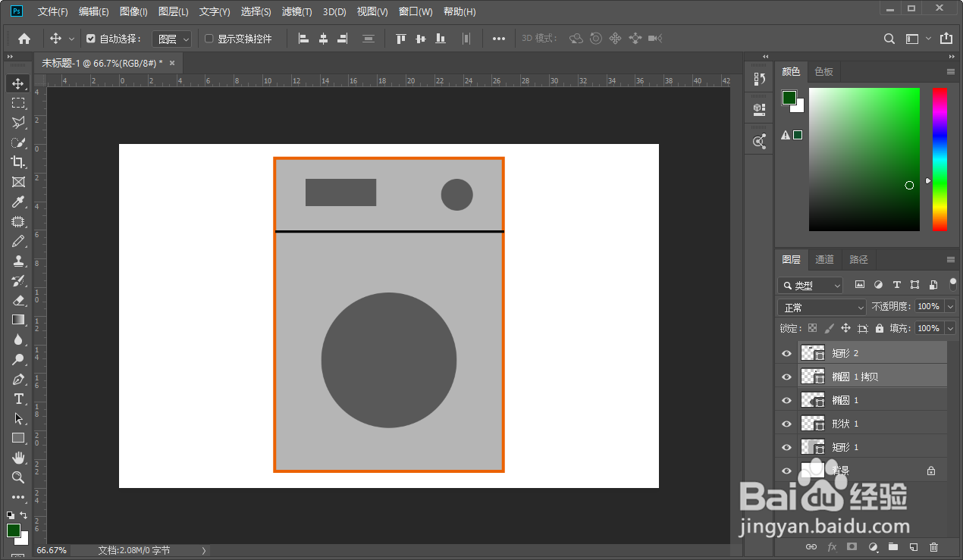Screen dimensions: 963x560
Task: Select the Brush tool
Action: coord(18,241)
